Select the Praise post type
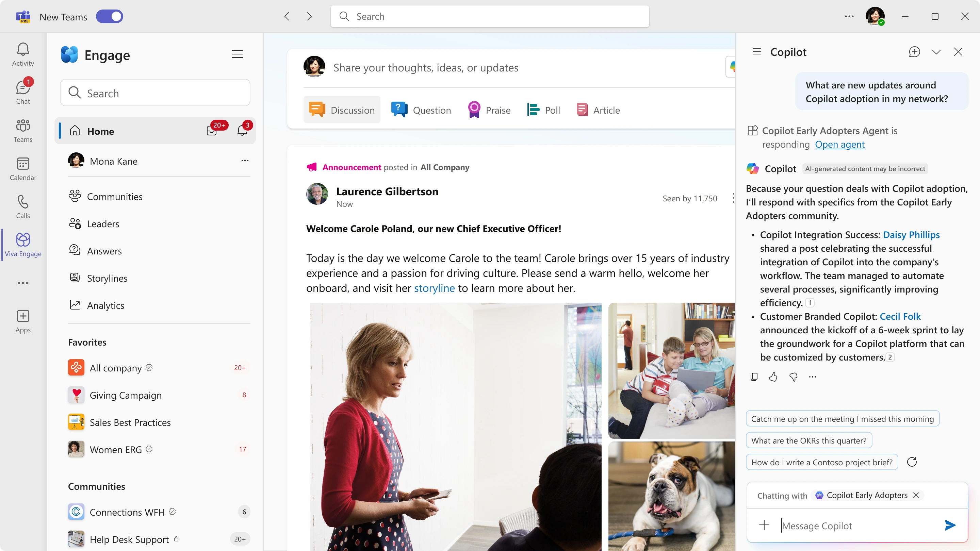This screenshot has height=551, width=980. [x=489, y=110]
